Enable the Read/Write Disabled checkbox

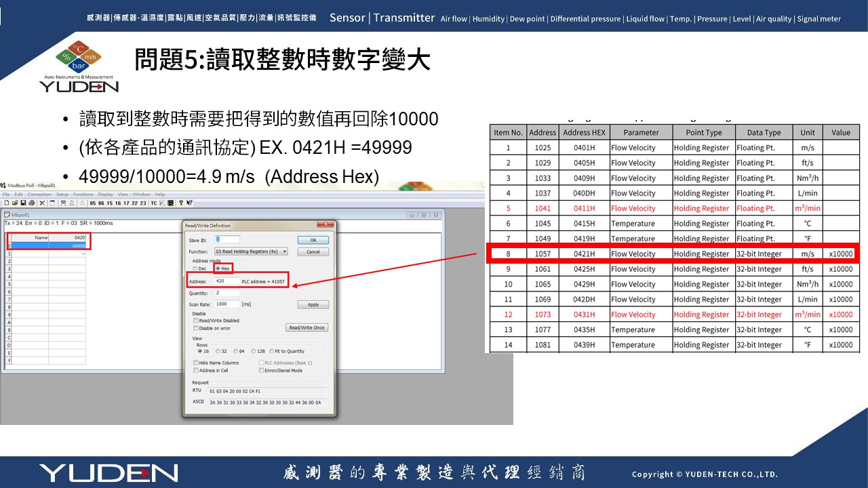pos(196,321)
